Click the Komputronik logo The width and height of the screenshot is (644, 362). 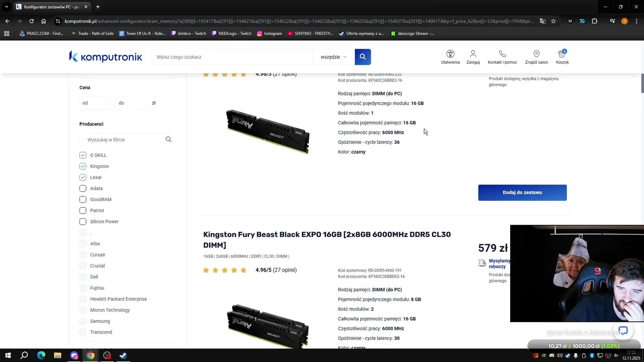106,57
